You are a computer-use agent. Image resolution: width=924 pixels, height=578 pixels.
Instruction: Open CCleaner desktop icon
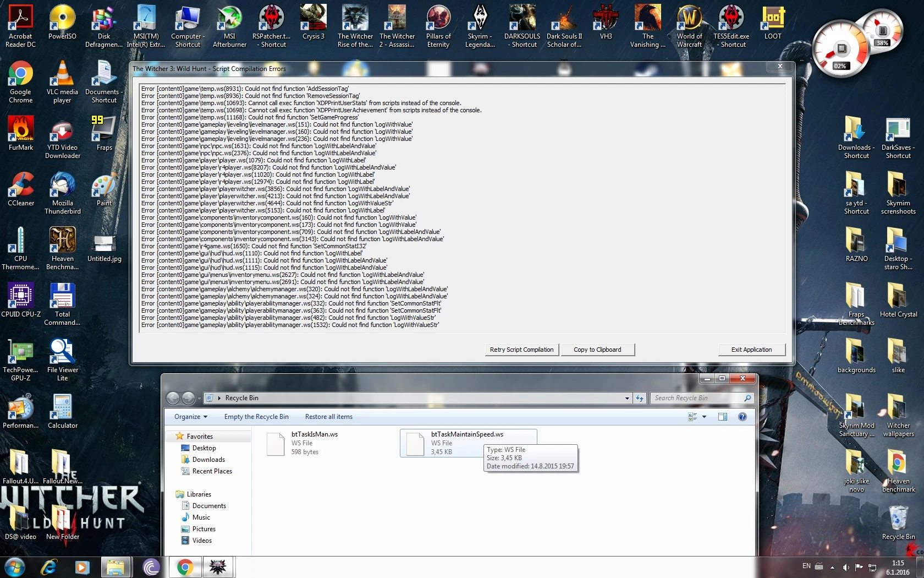tap(21, 189)
